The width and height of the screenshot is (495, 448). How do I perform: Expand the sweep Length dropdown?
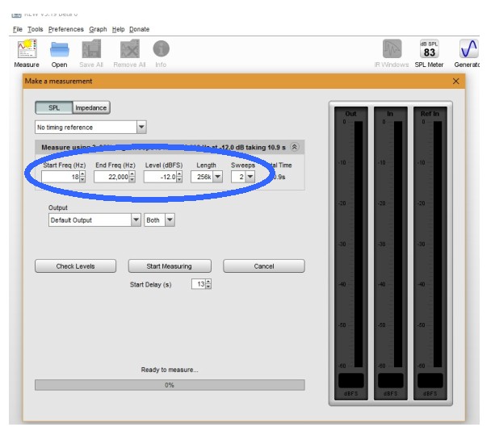217,177
